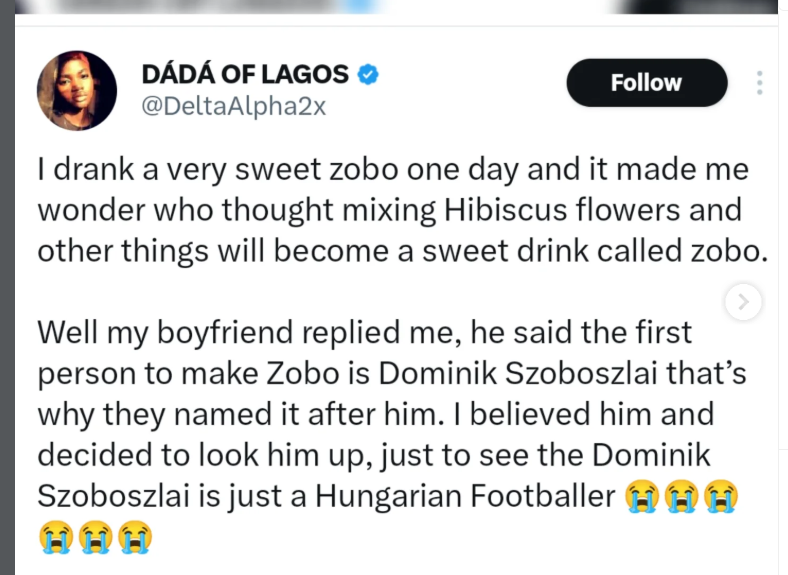Viewport: 788px width, 575px height.
Task: Open the three-dot more options menu
Action: (x=760, y=83)
